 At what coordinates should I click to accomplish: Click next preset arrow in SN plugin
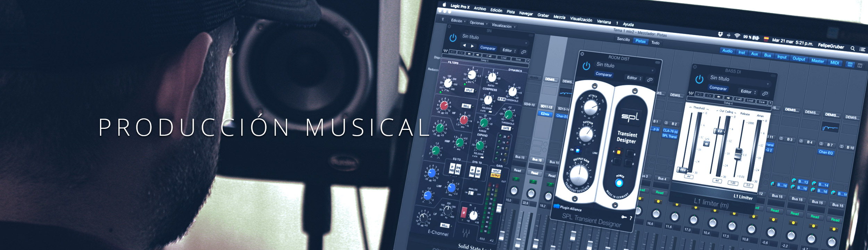[x=472, y=46]
